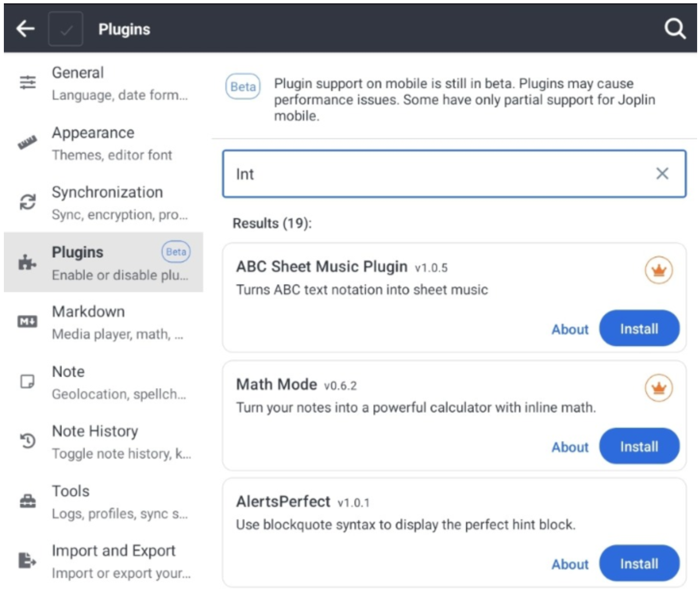The image size is (700, 591).
Task: Click the Plugins puzzle piece icon
Action: coord(27,262)
